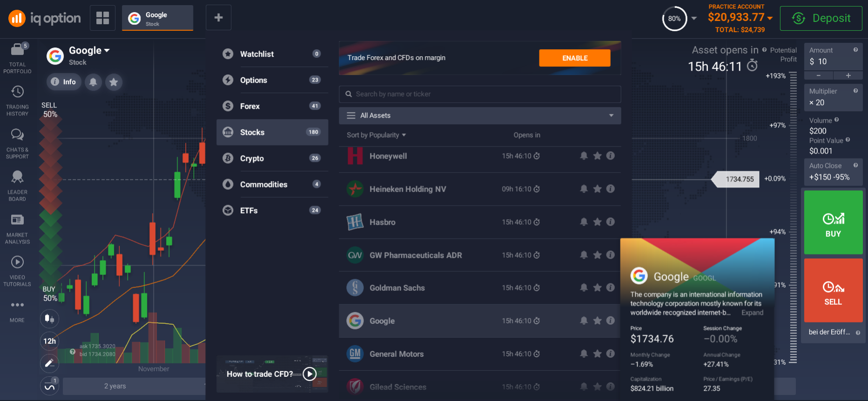The width and height of the screenshot is (868, 401).
Task: Star Goldman Sachs as favorite
Action: (597, 288)
